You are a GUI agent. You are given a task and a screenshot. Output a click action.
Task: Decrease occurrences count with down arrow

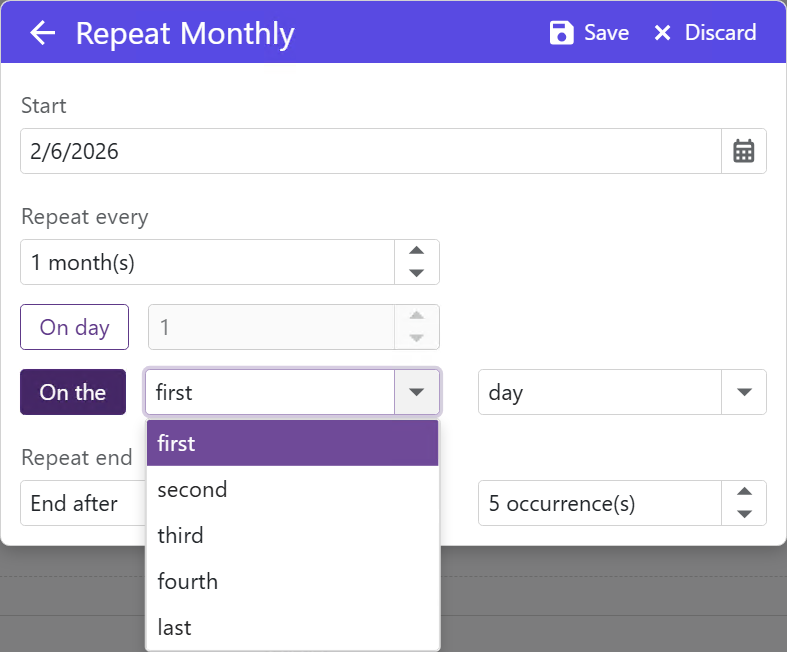744,514
